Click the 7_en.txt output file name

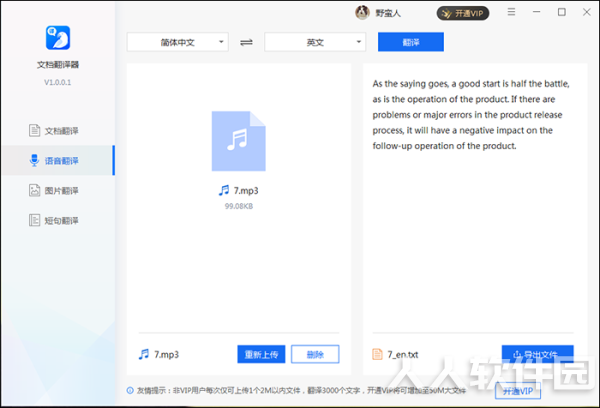403,354
